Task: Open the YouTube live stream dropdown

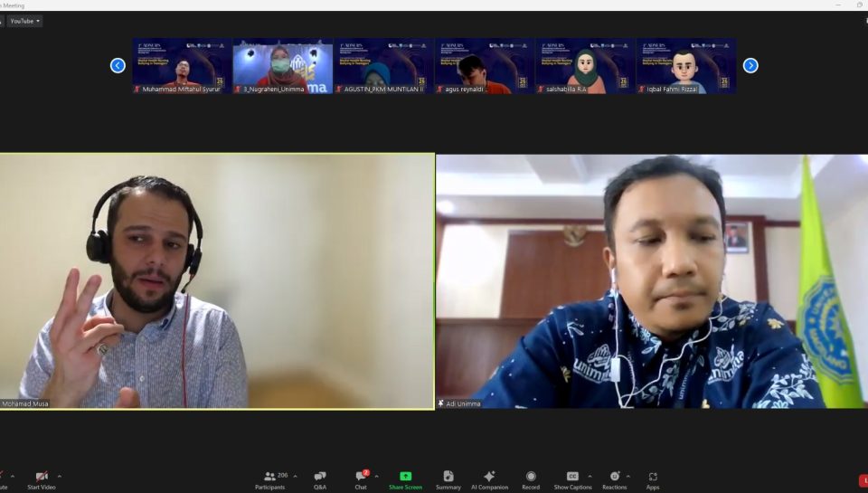Action: (24, 21)
